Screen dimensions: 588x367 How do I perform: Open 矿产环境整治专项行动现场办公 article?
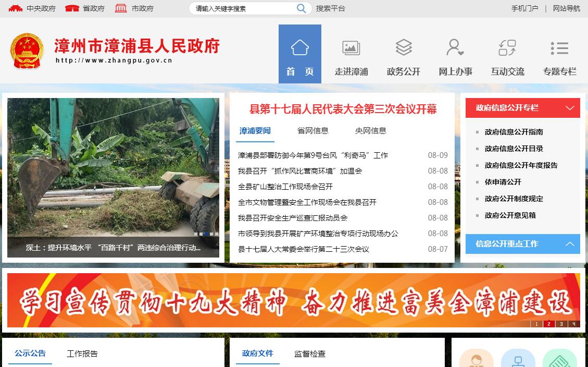click(x=318, y=234)
